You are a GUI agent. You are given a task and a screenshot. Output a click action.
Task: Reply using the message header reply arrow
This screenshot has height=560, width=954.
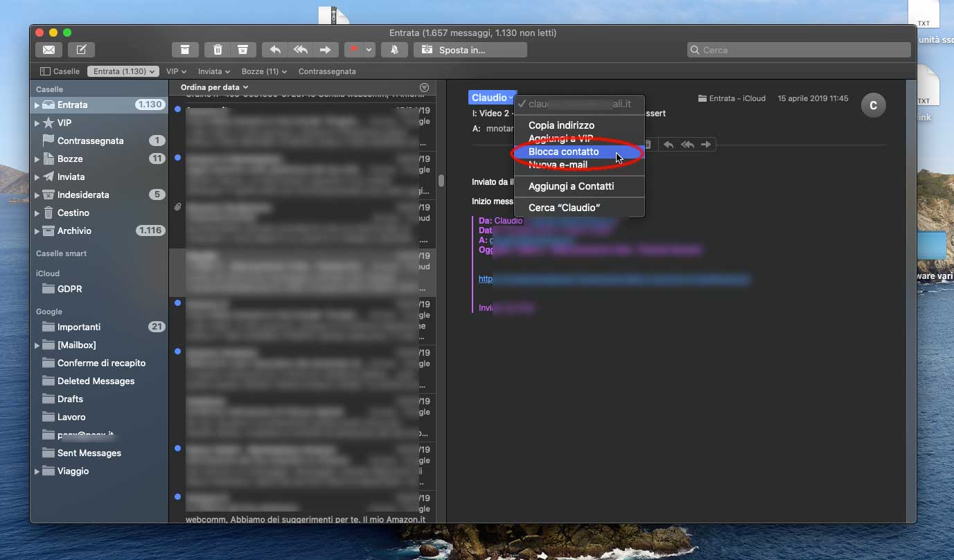coord(669,145)
